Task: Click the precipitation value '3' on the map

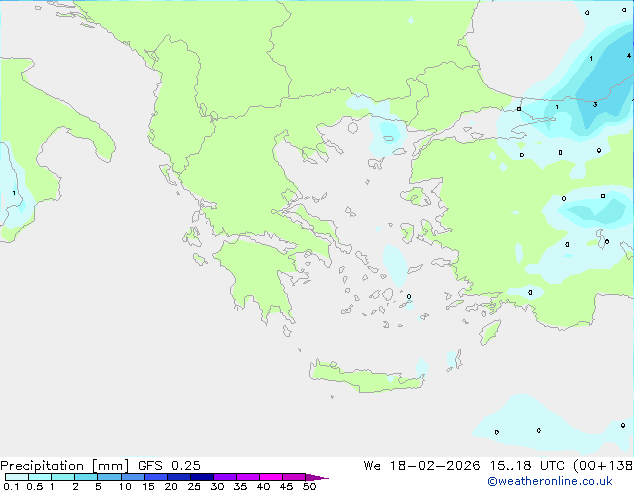Action: 595,105
